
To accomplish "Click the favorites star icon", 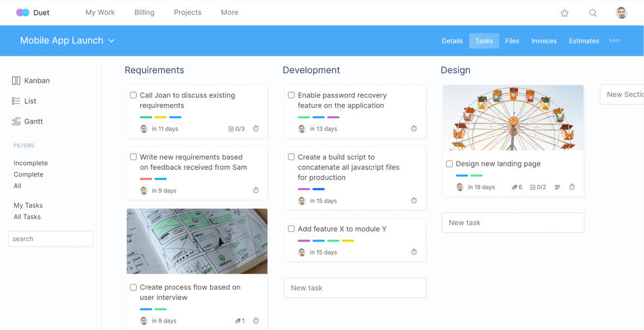I will point(564,13).
